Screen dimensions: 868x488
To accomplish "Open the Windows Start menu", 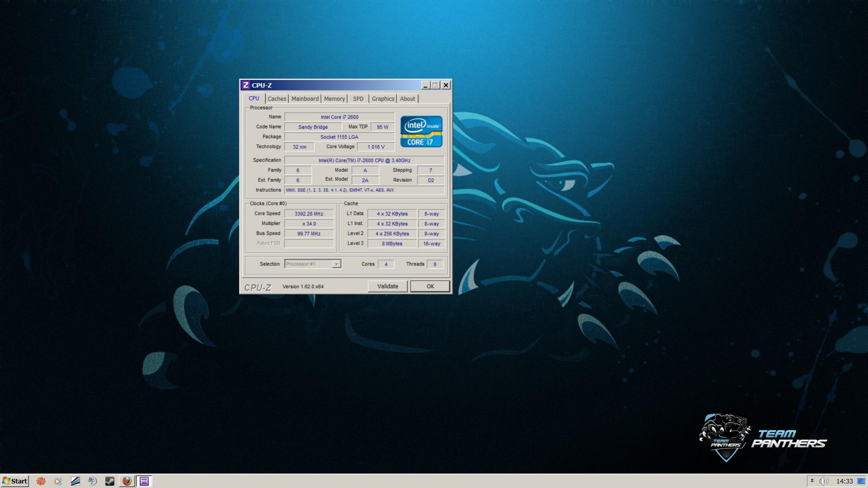I will point(15,481).
